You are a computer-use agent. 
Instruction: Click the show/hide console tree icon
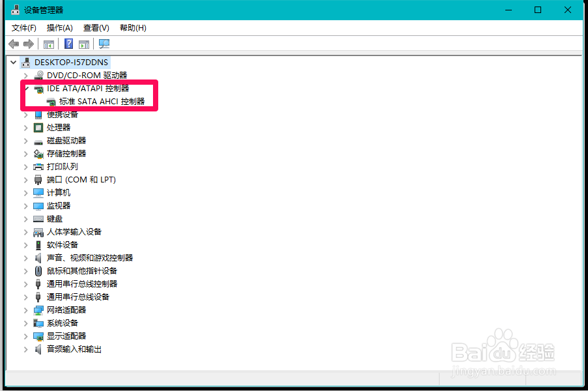point(49,44)
